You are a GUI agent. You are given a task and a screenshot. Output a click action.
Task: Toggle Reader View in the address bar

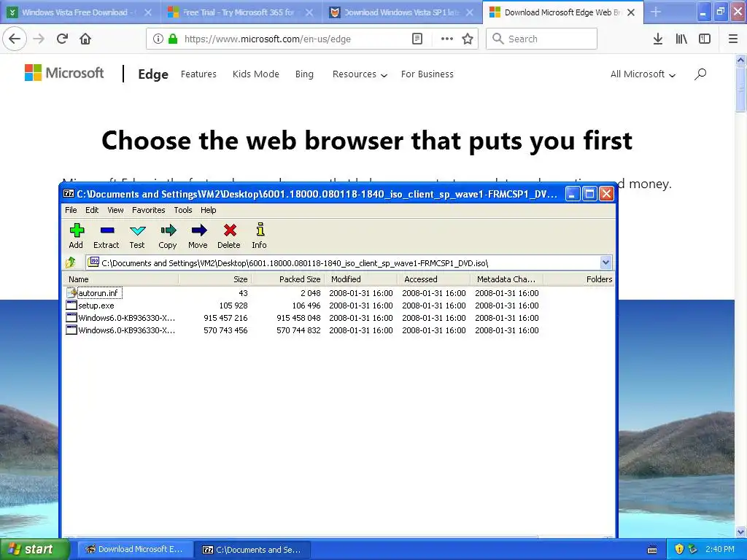point(417,39)
